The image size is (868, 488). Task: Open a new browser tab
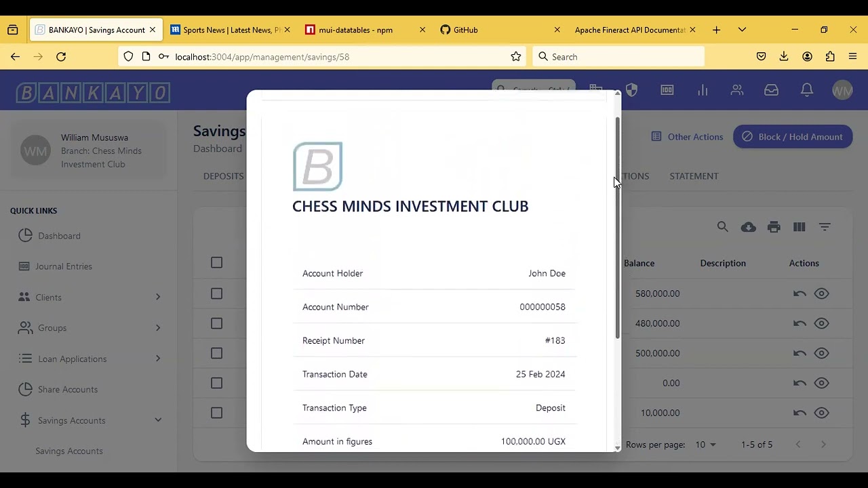(x=716, y=30)
